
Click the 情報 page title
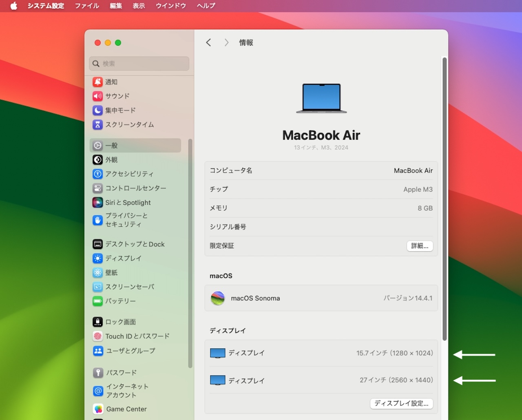[x=246, y=43]
